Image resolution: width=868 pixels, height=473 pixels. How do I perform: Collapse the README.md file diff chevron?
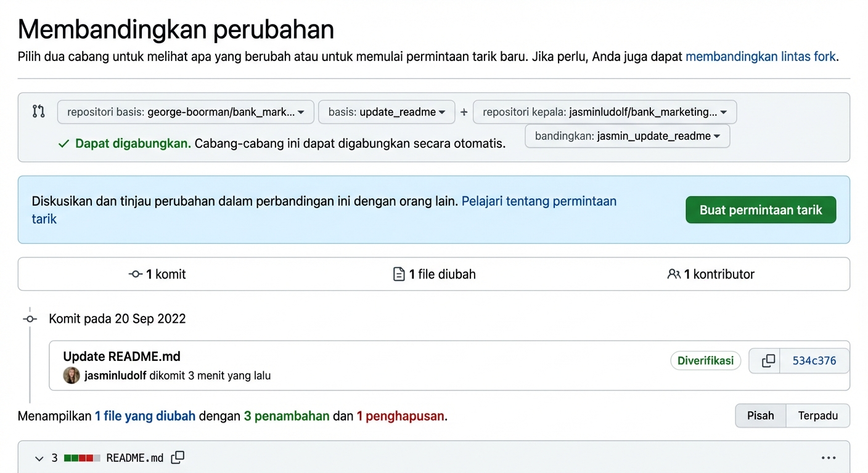pyautogui.click(x=39, y=458)
